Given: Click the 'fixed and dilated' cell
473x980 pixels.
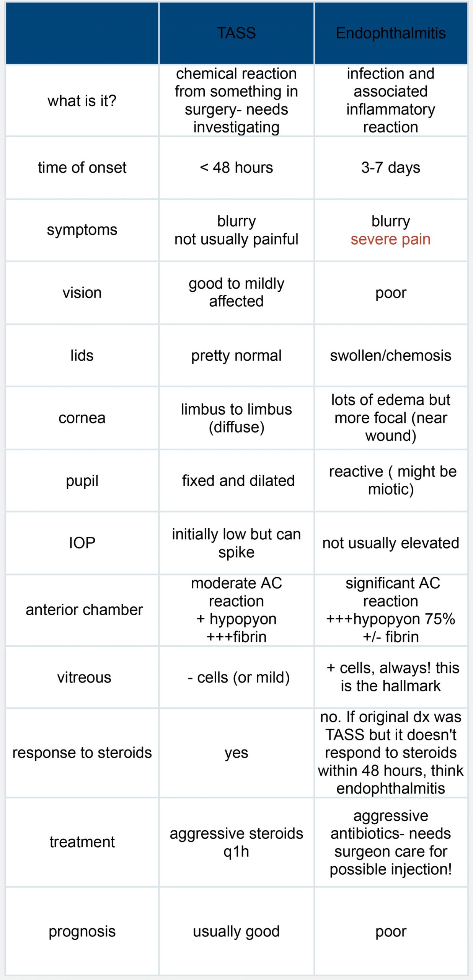Looking at the screenshot, I should pyautogui.click(x=238, y=480).
